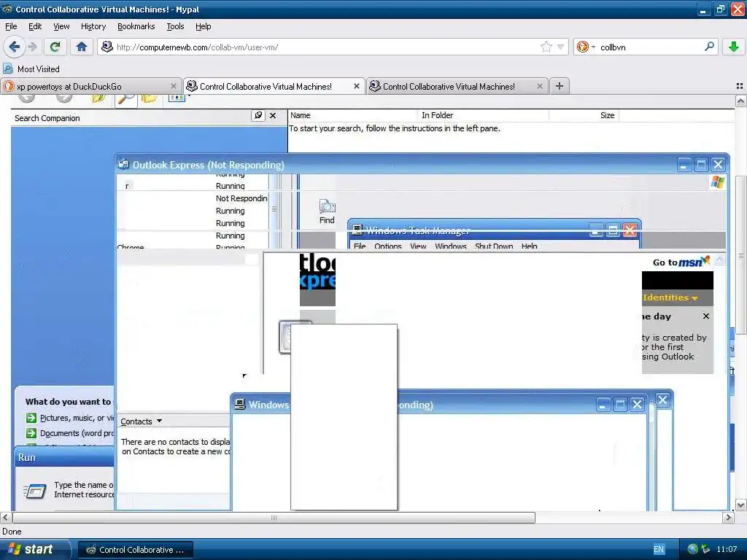The height and width of the screenshot is (560, 747).
Task: Open Shut Down menu in Task Manager
Action: [494, 246]
